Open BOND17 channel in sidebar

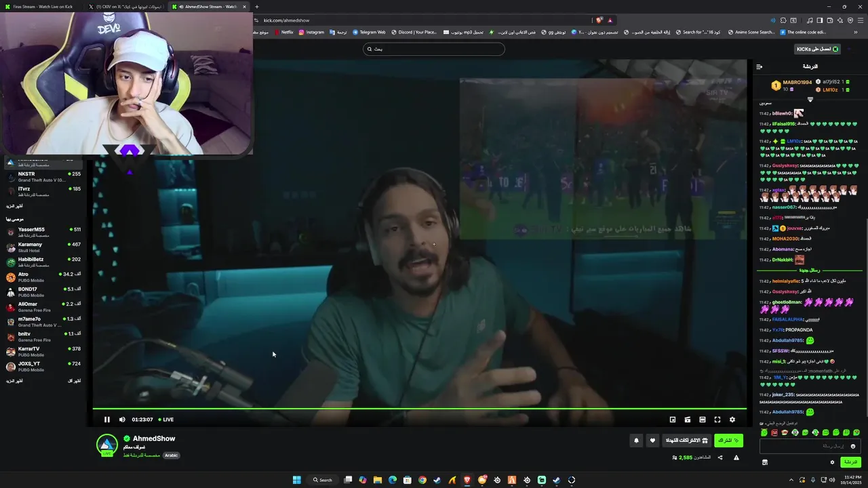coord(43,292)
